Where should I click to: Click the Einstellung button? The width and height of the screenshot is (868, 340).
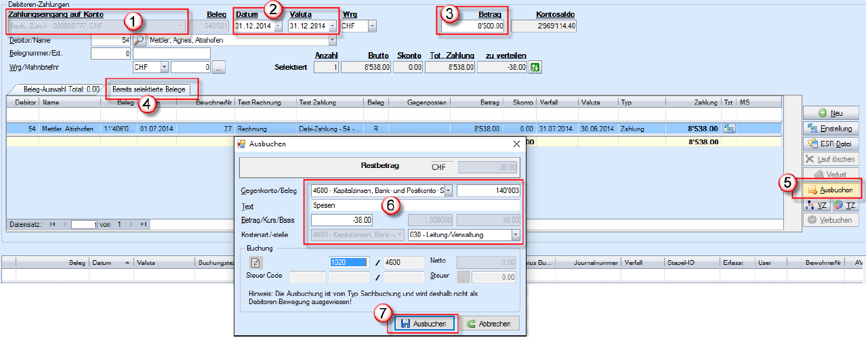[x=830, y=128]
